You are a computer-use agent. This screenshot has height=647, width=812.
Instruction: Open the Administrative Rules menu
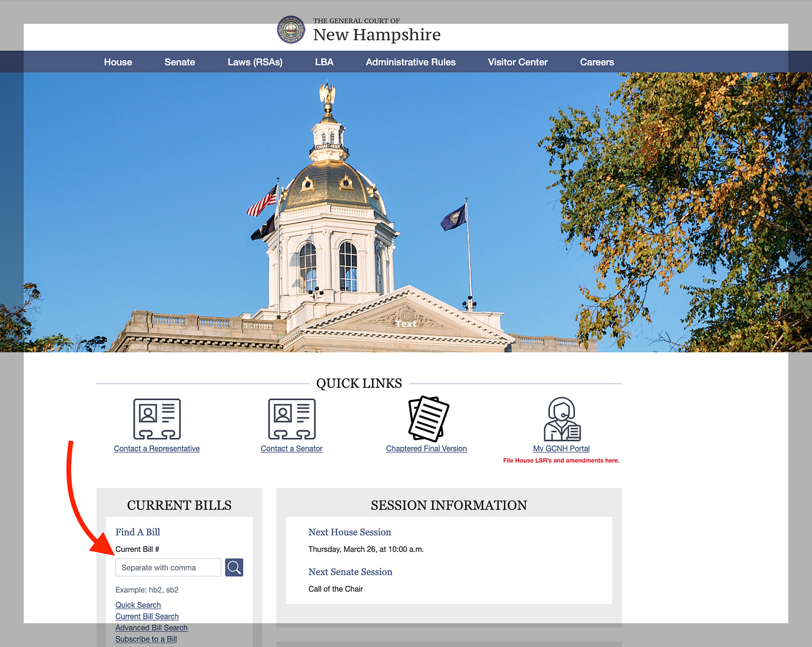coord(410,62)
